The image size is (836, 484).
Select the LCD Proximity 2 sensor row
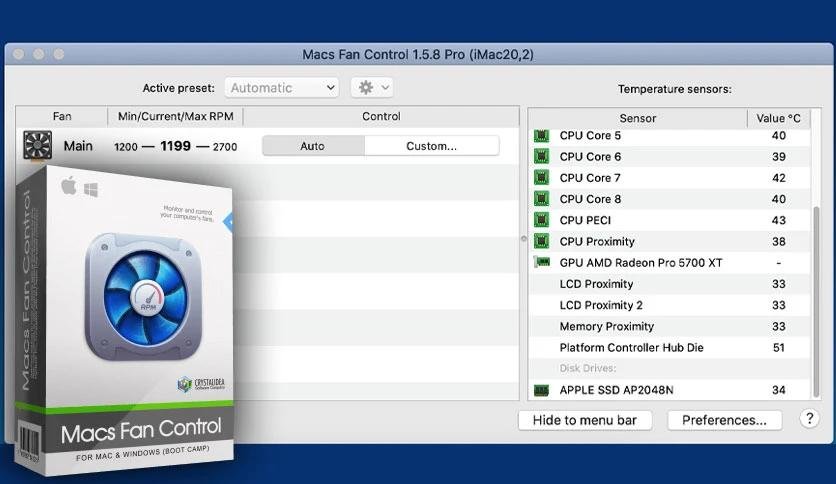(x=670, y=305)
